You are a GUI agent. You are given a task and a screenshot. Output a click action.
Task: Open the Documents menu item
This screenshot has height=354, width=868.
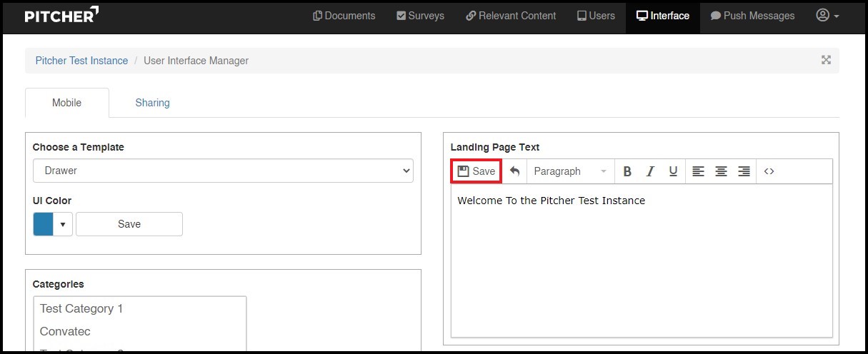(344, 16)
